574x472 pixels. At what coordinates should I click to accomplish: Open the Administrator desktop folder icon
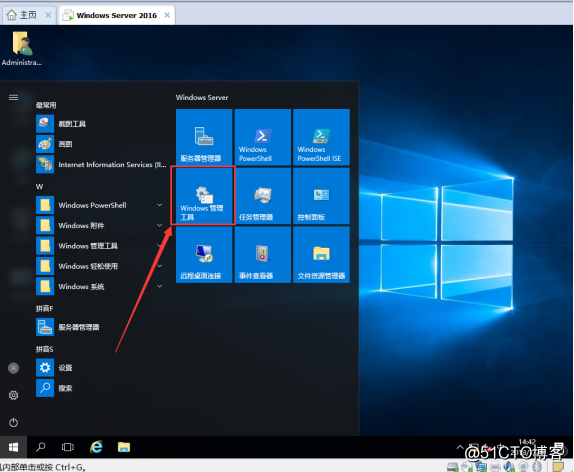pos(22,49)
